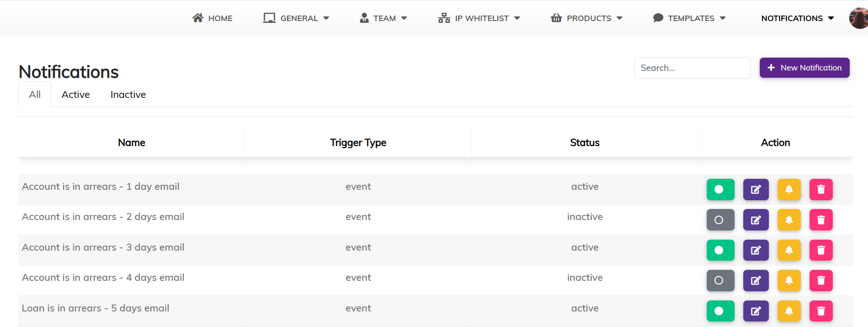The height and width of the screenshot is (327, 868).
Task: Switch to the Active tab
Action: 76,95
